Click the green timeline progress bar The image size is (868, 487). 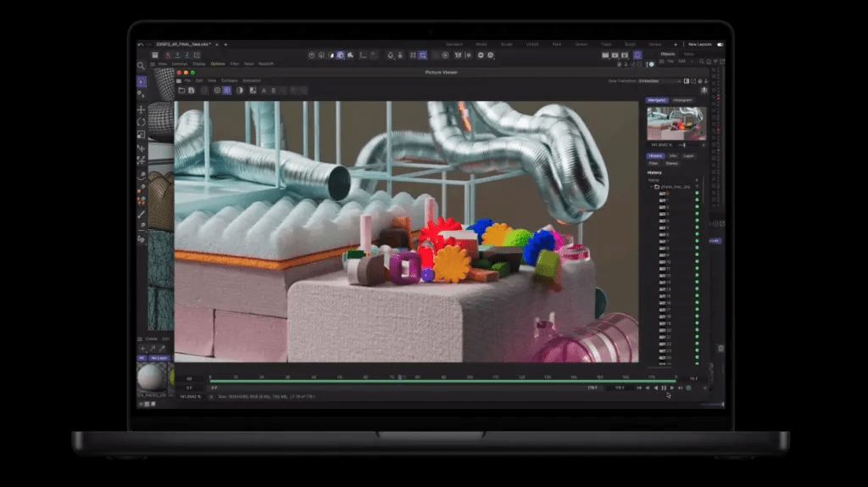pyautogui.click(x=442, y=382)
